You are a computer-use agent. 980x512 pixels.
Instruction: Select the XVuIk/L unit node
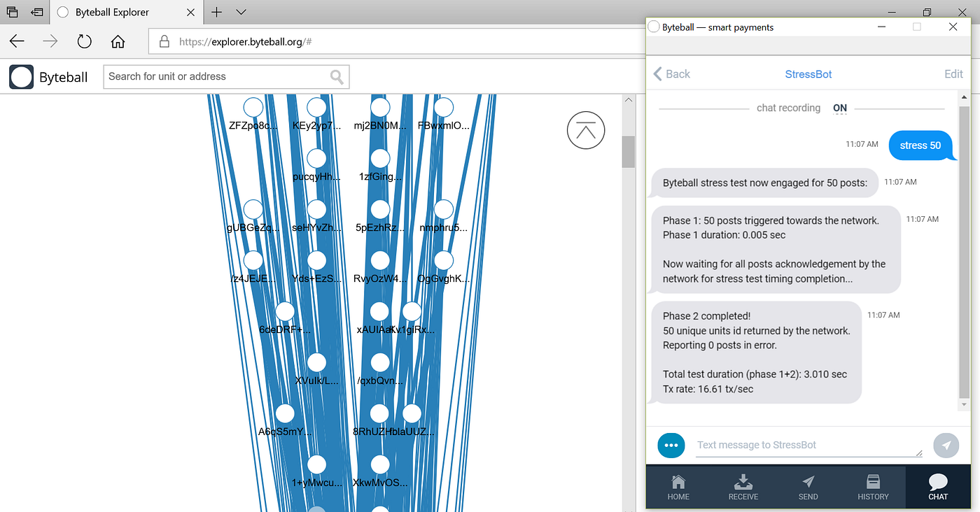[x=316, y=362]
